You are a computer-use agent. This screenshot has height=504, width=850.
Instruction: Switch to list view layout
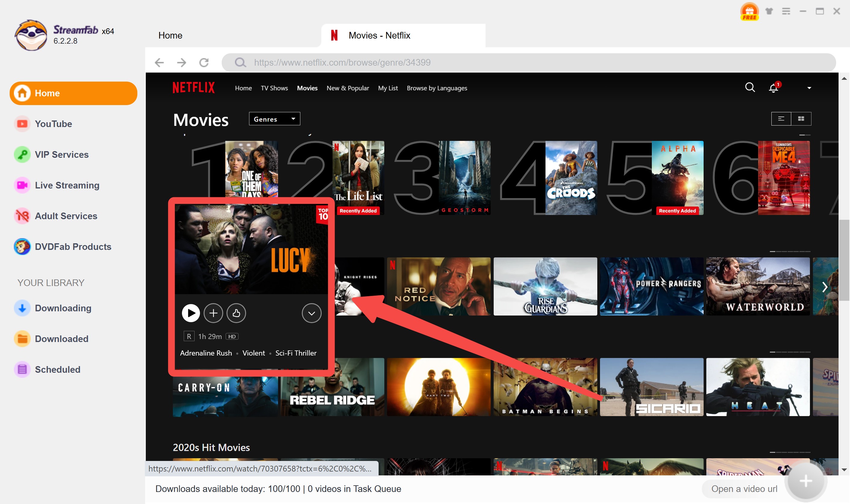pyautogui.click(x=781, y=119)
